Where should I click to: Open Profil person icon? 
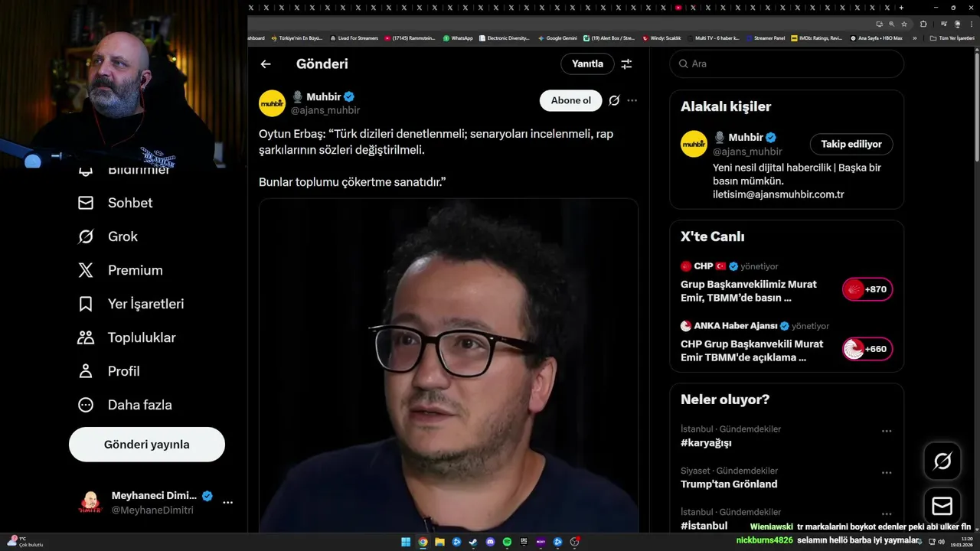[86, 371]
